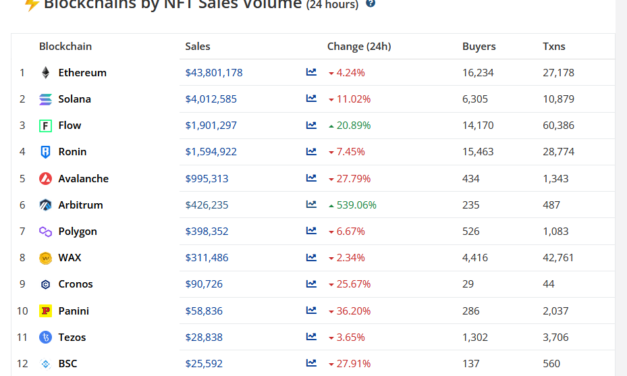Open the Cronos blockchain link

point(76,284)
